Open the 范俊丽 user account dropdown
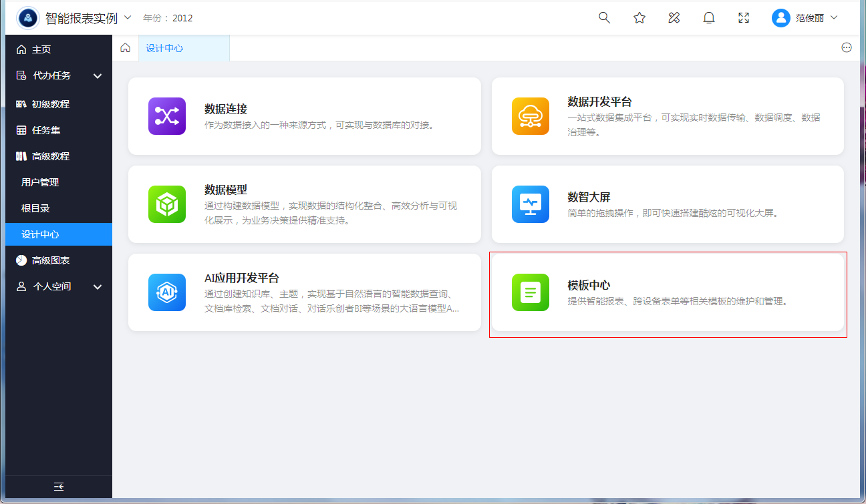Screen dimensions: 866x504 [805, 18]
